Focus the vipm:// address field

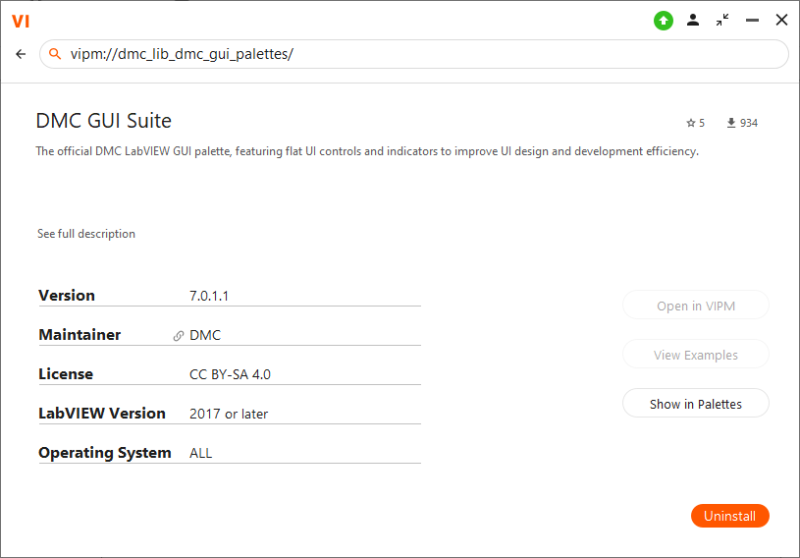click(x=414, y=54)
